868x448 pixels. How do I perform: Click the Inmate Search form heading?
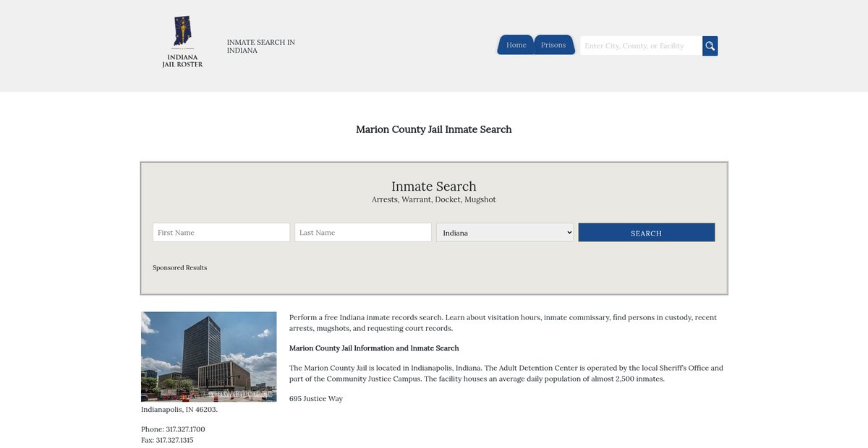tap(434, 186)
